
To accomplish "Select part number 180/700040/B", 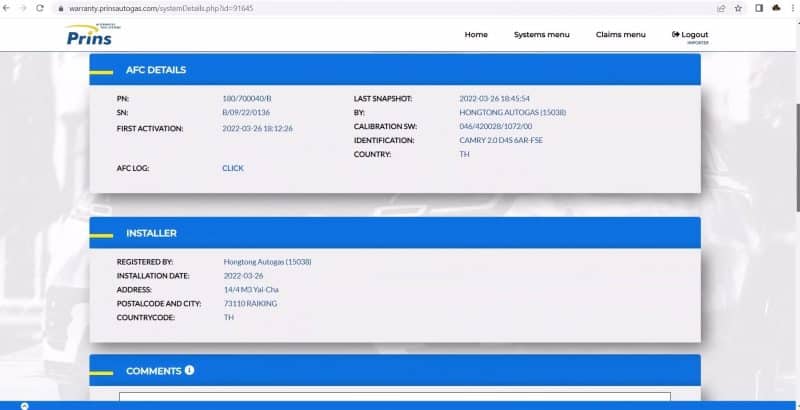I will (x=247, y=98).
